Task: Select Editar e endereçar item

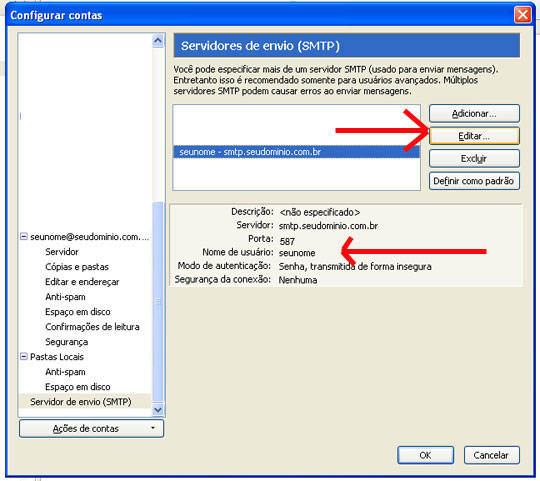Action: point(82,282)
